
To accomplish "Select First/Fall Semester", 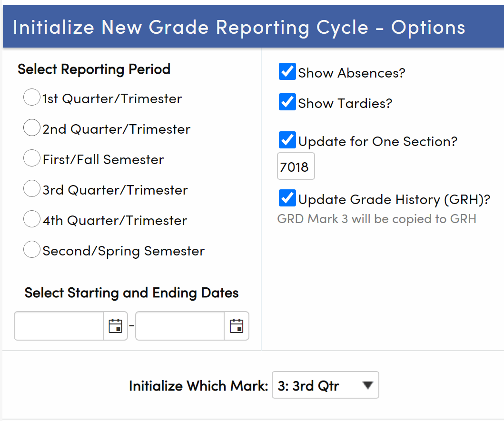I will click(31, 158).
